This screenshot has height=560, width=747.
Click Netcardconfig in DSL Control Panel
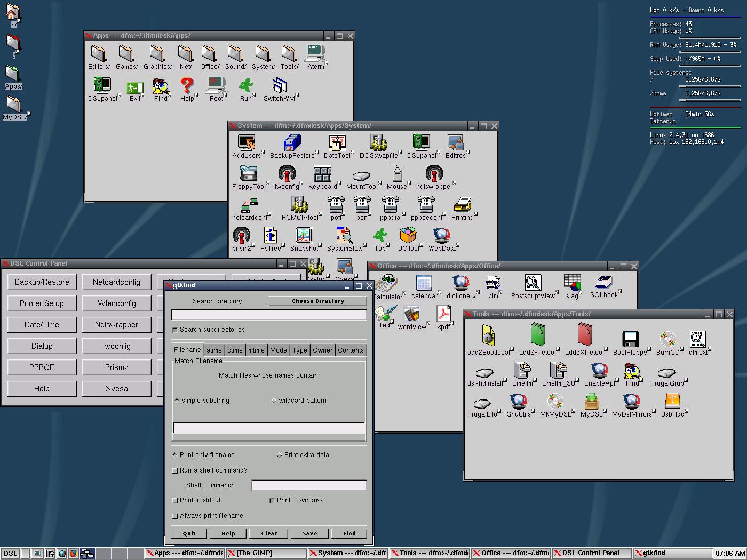pos(116,282)
